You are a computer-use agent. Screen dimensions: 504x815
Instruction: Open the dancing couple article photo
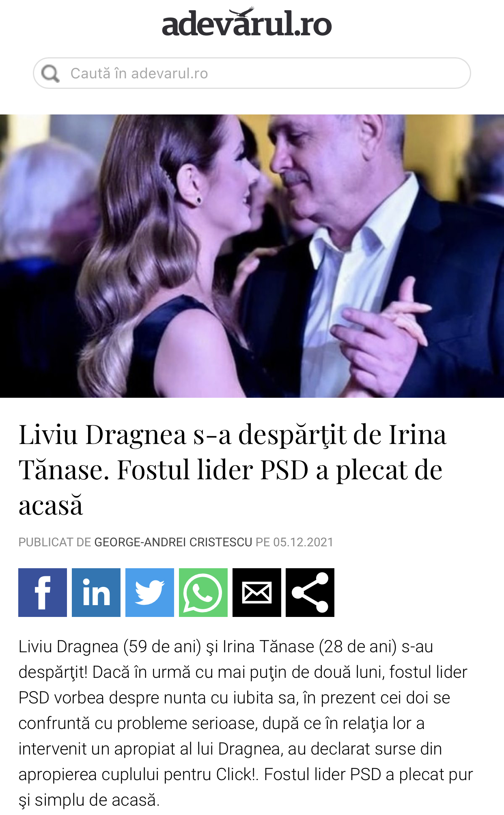[252, 256]
